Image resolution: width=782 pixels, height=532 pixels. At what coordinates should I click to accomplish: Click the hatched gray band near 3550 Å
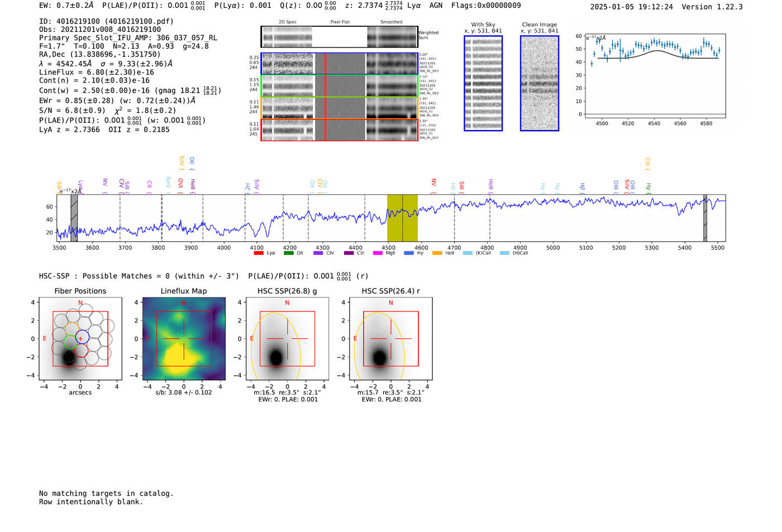(74, 218)
